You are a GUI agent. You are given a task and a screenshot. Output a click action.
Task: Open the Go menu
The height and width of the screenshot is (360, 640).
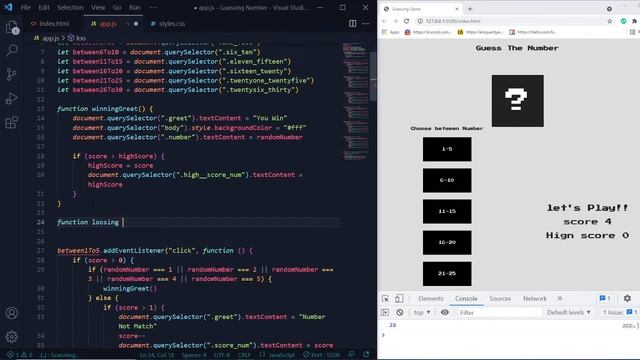point(117,7)
